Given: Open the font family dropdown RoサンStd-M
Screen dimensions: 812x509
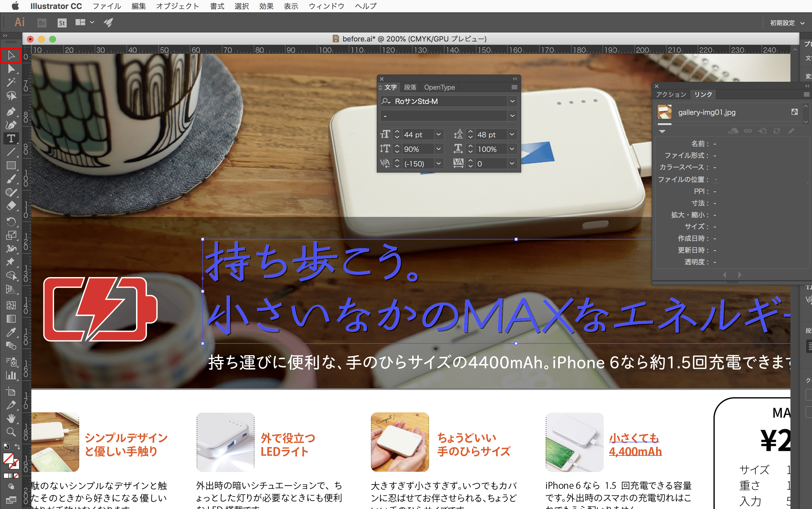Looking at the screenshot, I should coord(512,101).
